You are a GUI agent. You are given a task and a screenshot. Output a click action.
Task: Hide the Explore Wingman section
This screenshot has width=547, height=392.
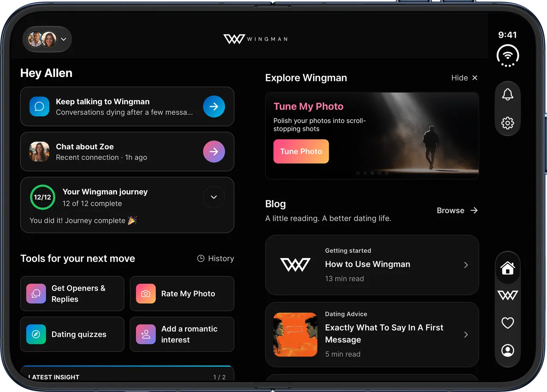(465, 78)
